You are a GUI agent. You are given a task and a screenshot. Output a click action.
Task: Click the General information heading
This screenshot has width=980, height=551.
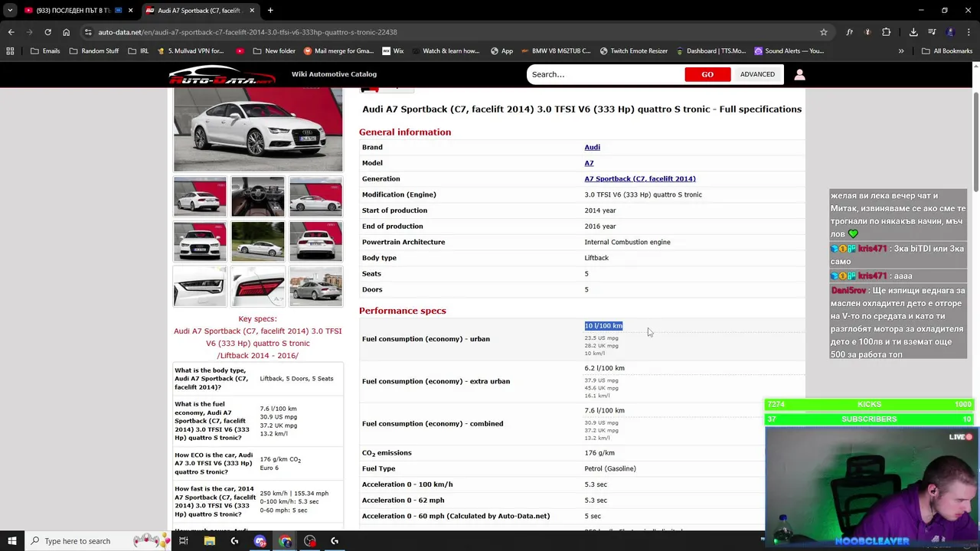(405, 132)
